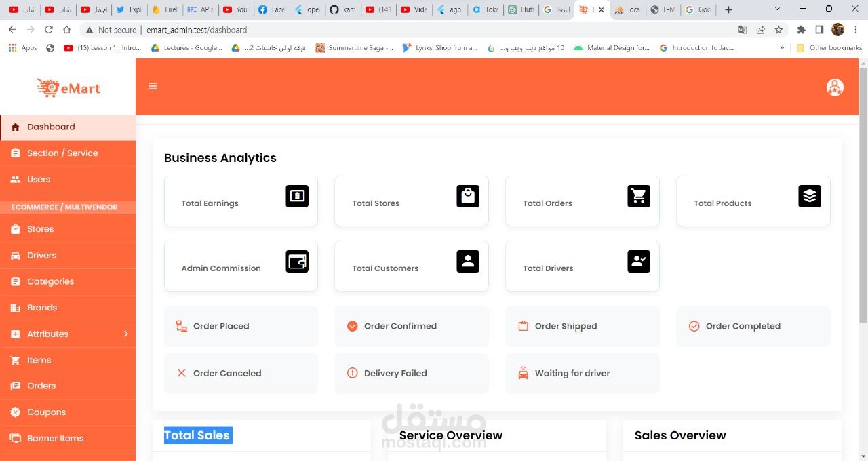Open the Delivery Failed tile

[x=412, y=373]
